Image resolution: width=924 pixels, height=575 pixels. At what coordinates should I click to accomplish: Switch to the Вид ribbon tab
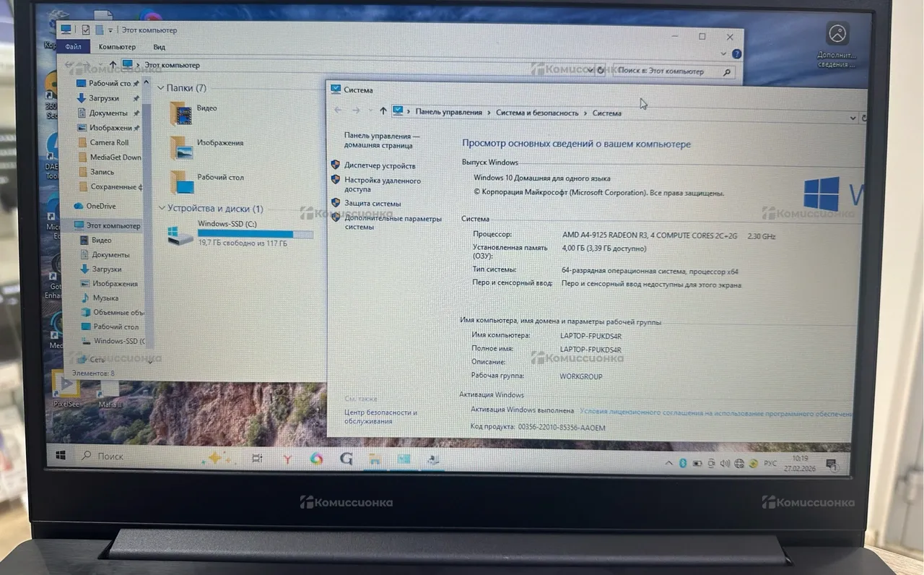(x=160, y=47)
